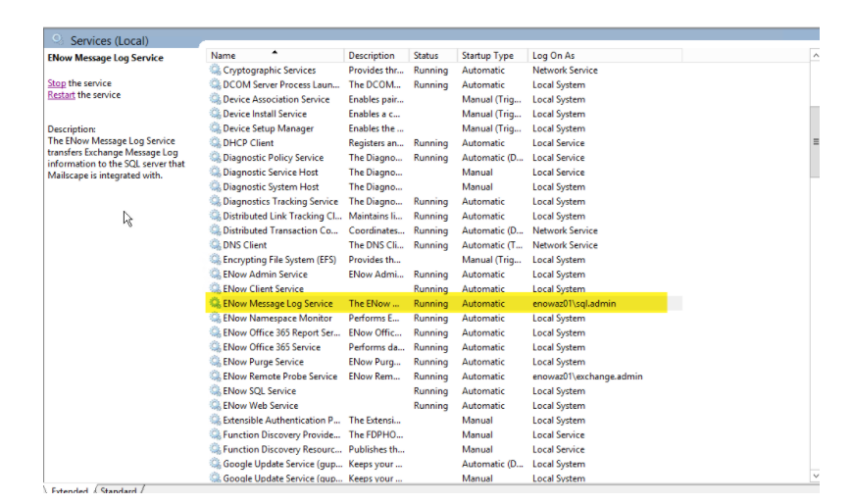Click the gear icon of ENow Admin Service

[x=215, y=274]
